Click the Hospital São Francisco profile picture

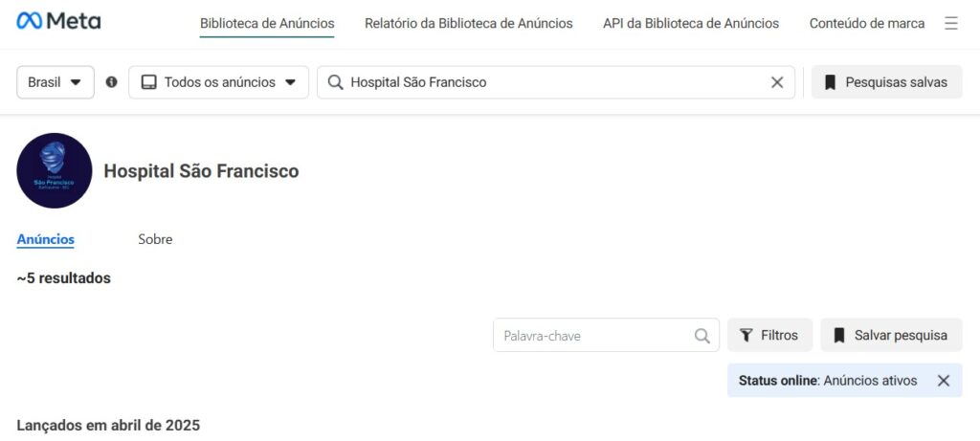[55, 170]
